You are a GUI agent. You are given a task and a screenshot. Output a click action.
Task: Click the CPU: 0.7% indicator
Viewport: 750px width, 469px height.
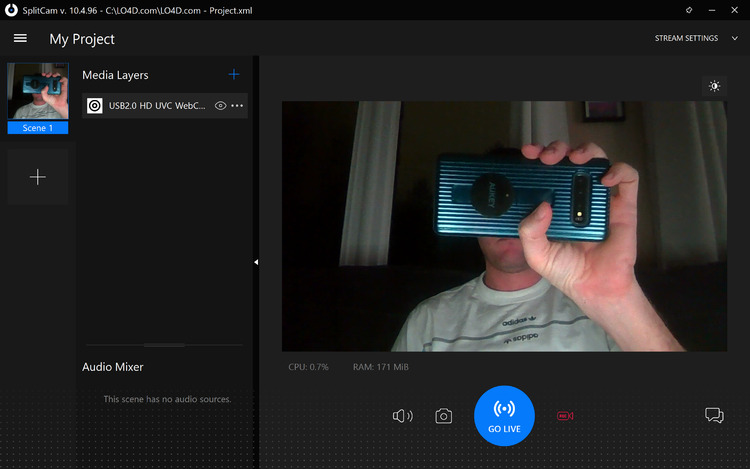click(309, 367)
